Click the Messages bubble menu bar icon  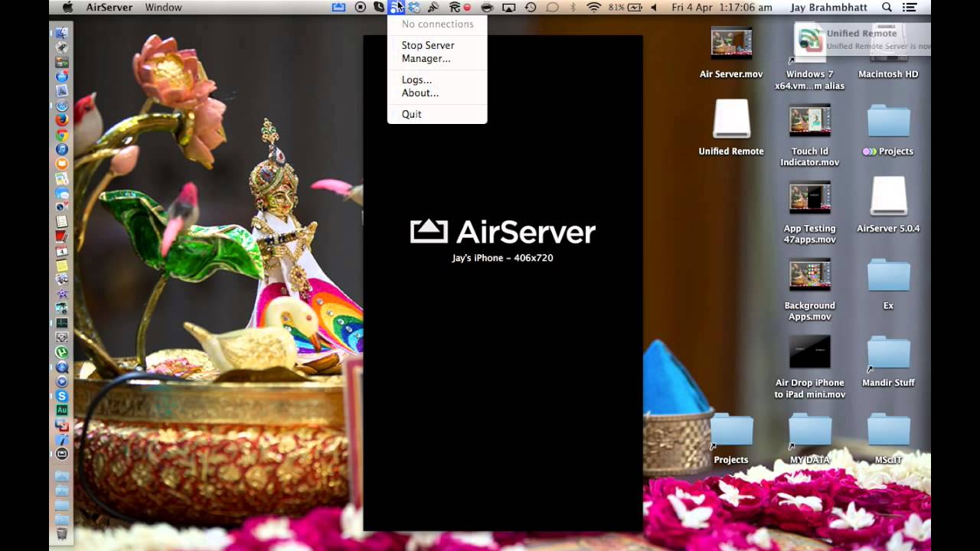pos(552,7)
